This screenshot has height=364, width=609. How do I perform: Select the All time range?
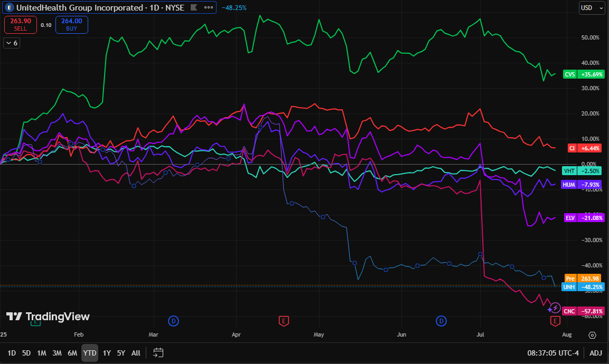(x=136, y=353)
